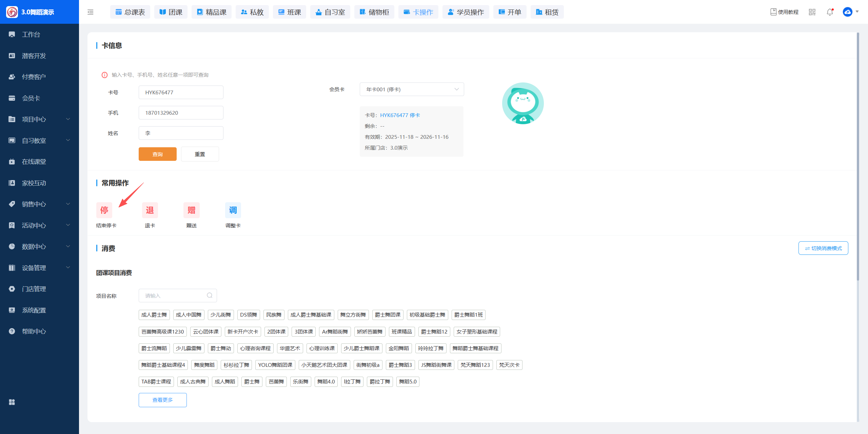Open notifications via the bell icon
868x434 pixels.
(x=830, y=12)
